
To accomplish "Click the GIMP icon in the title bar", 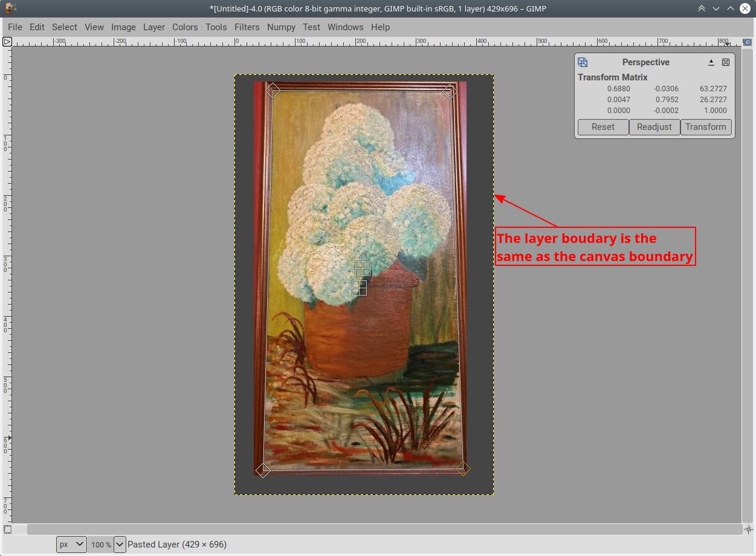I will point(10,8).
